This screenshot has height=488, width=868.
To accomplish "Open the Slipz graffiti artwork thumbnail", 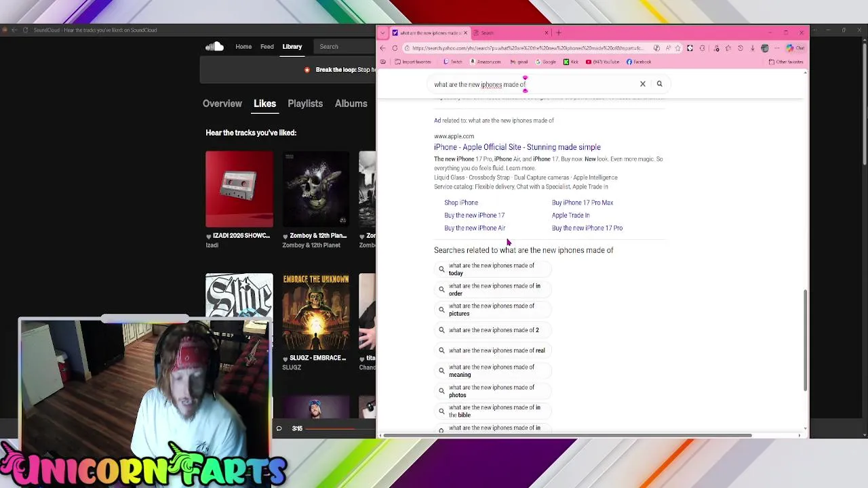I will 239,296.
